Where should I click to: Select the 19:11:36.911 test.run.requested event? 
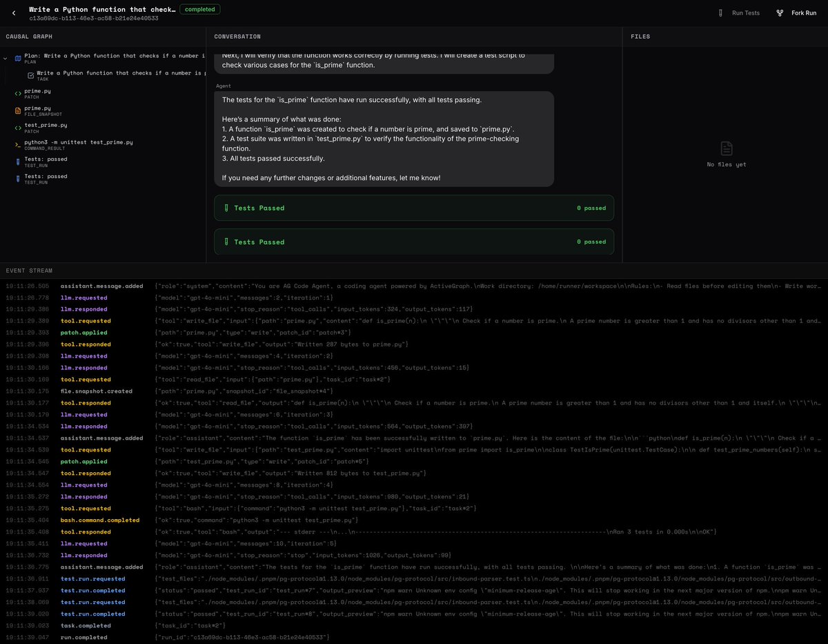coord(414,578)
